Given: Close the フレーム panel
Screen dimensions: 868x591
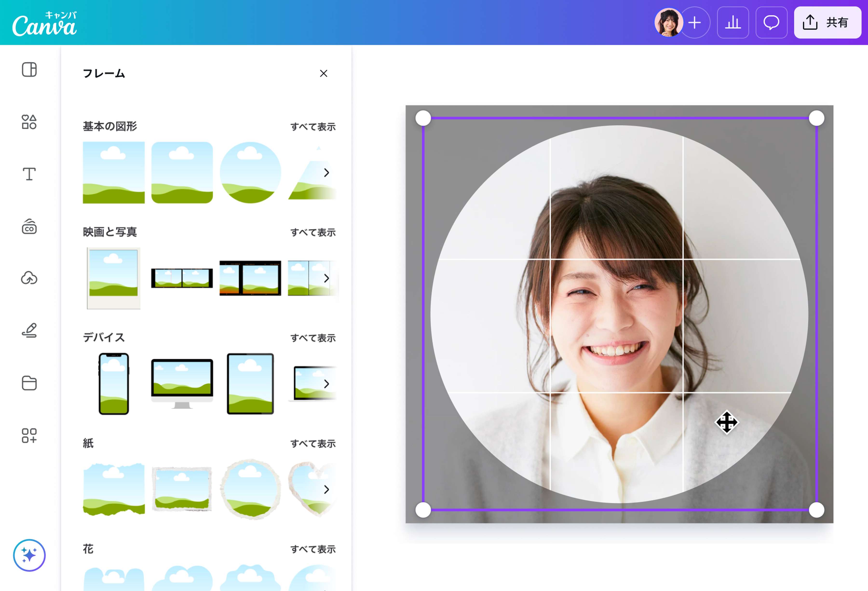Looking at the screenshot, I should (323, 73).
